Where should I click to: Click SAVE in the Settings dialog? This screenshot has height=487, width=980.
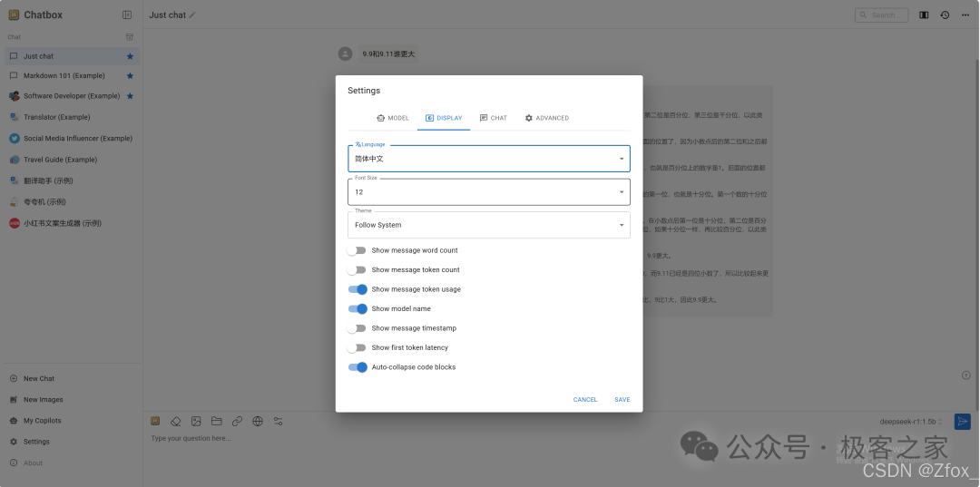622,400
